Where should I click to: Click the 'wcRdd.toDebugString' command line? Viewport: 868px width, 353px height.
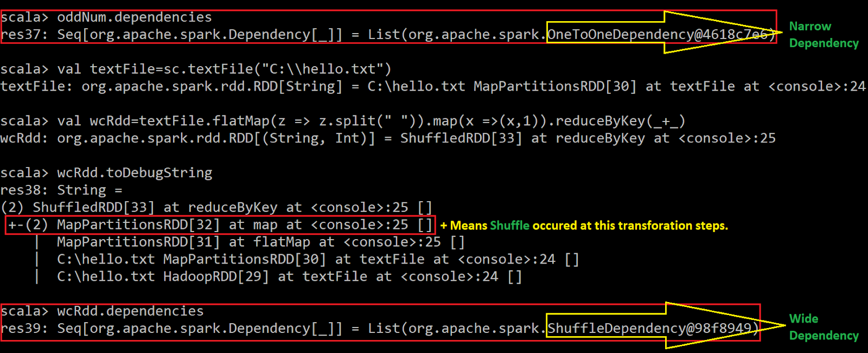(x=106, y=173)
